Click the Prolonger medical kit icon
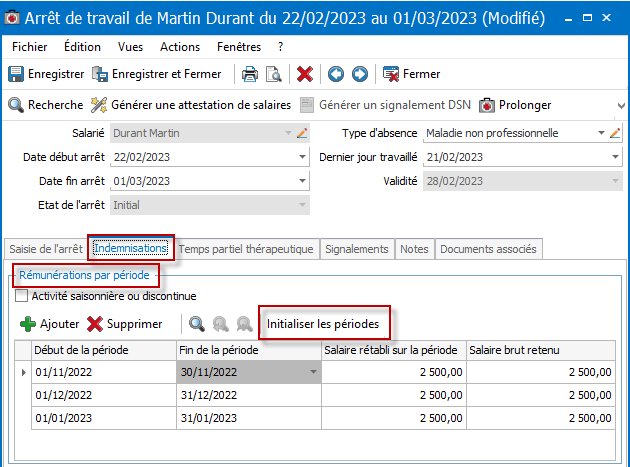The width and height of the screenshot is (630, 467). [x=487, y=105]
